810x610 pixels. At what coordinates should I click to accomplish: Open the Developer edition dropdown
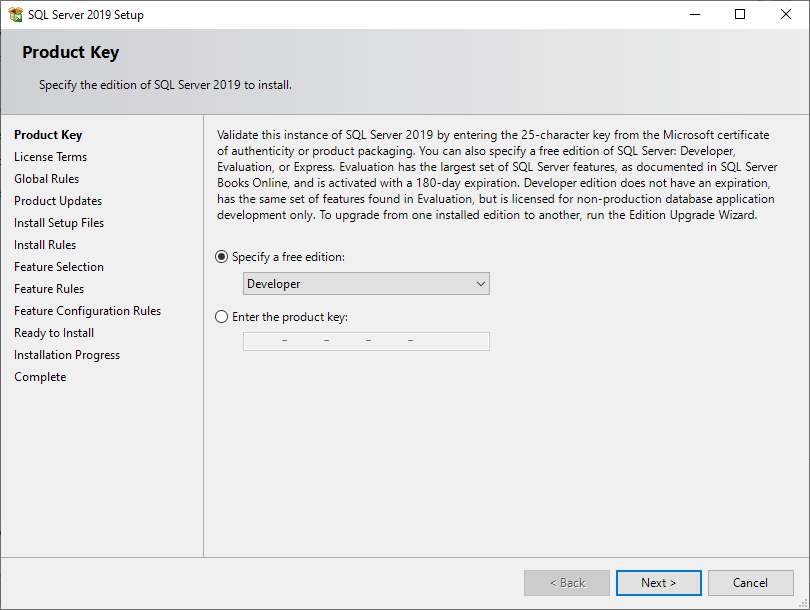[x=366, y=284]
